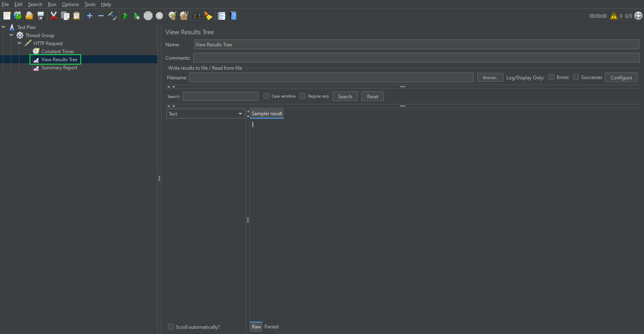
Task: Select the Thread Group gear icon
Action: pos(20,35)
